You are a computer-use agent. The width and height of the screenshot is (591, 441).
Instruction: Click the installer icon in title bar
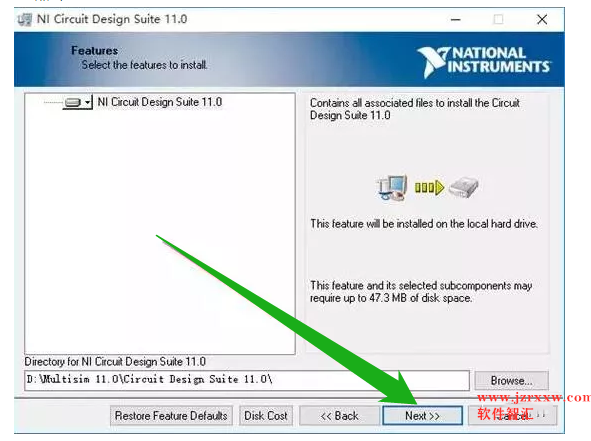25,19
